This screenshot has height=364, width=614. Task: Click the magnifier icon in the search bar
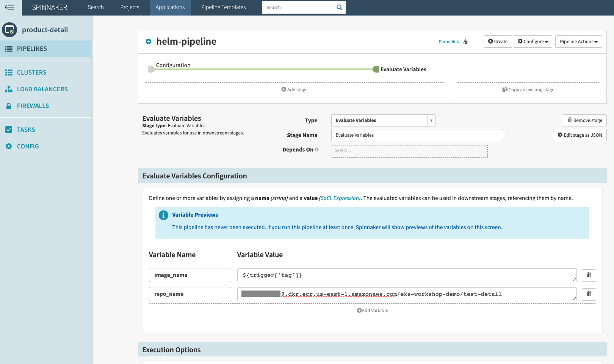tap(339, 7)
